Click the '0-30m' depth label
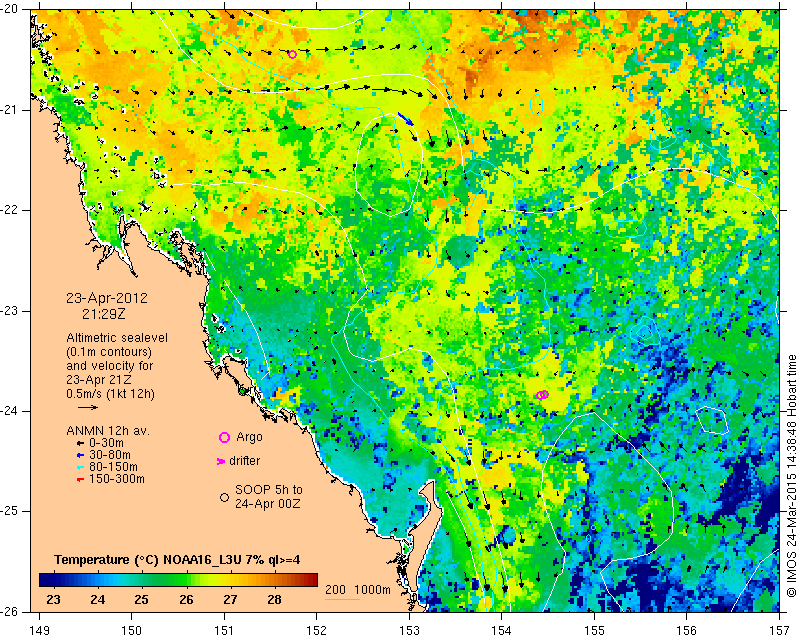Screen dimensions: 800x640 (106, 443)
